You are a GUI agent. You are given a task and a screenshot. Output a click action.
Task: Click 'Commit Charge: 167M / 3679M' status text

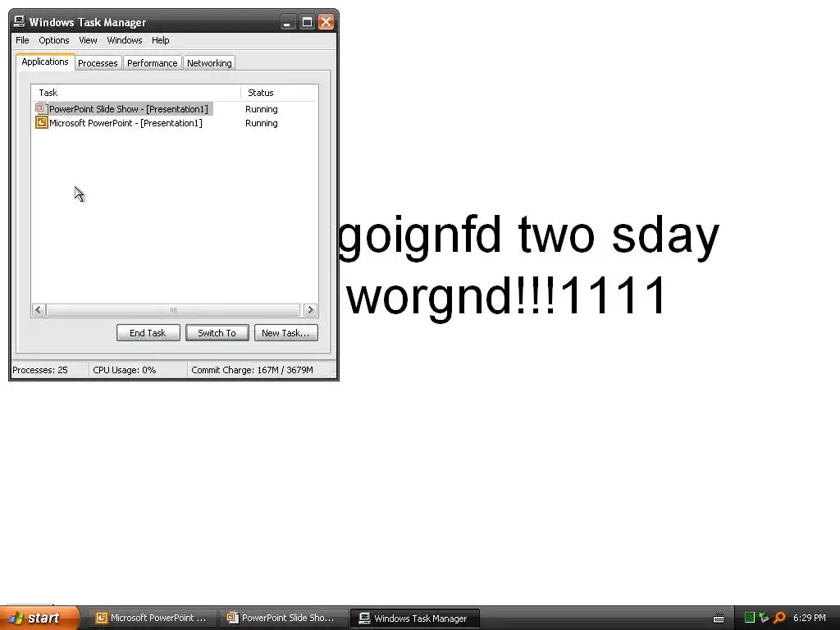253,370
